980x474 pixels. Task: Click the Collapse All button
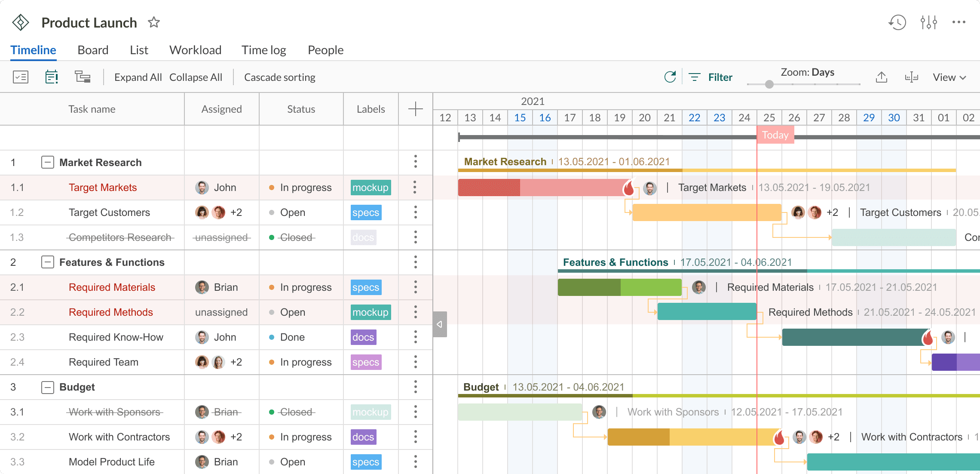[x=196, y=77]
